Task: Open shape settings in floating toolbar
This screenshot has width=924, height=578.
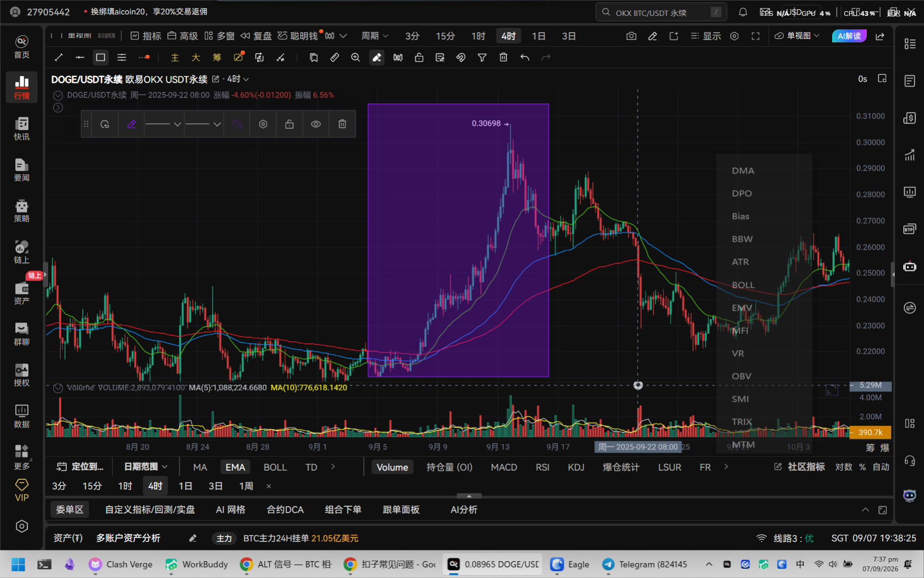Action: pyautogui.click(x=263, y=124)
